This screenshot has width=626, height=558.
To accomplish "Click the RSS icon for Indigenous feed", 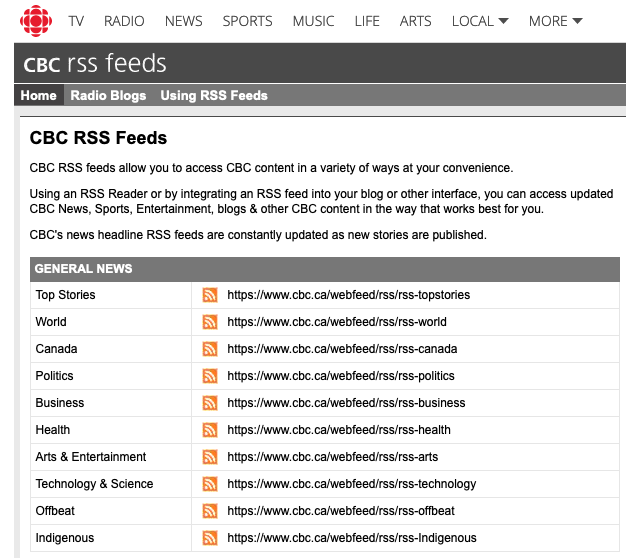I will 210,538.
